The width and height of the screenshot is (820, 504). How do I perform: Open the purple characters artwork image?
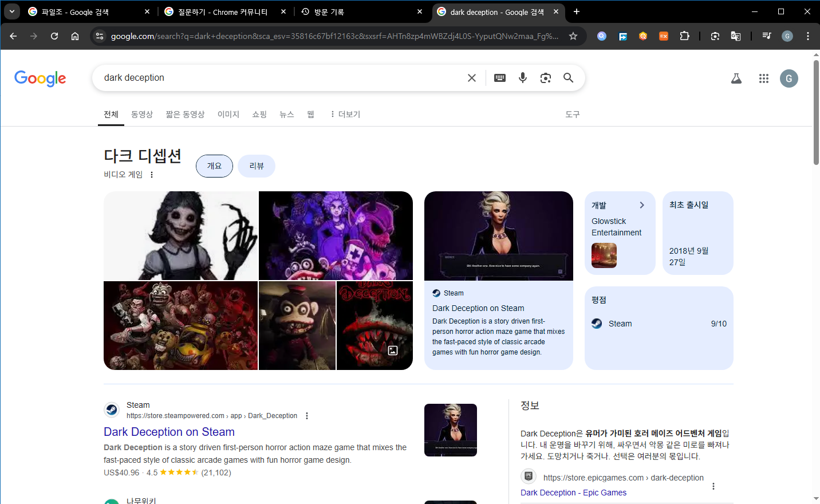[336, 236]
